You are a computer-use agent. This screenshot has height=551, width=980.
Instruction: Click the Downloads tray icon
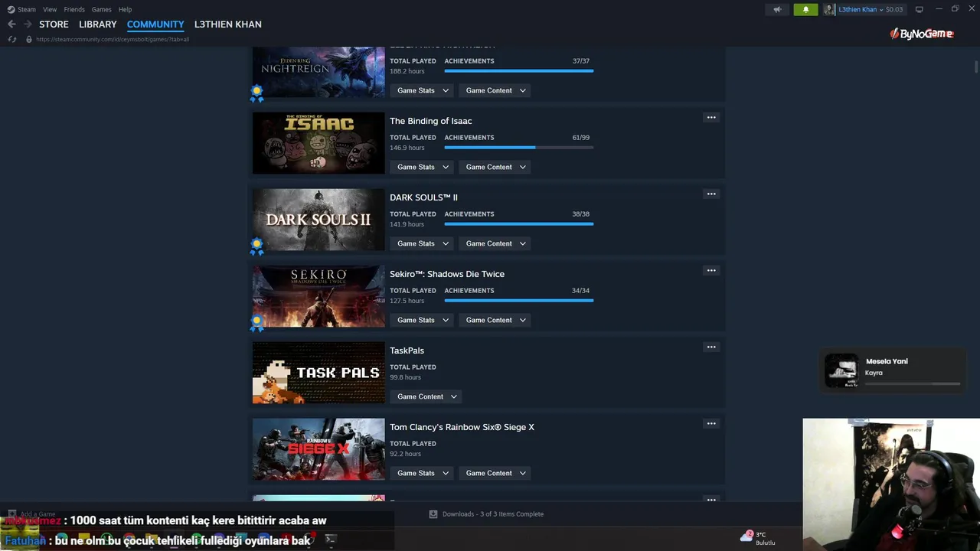(x=433, y=514)
